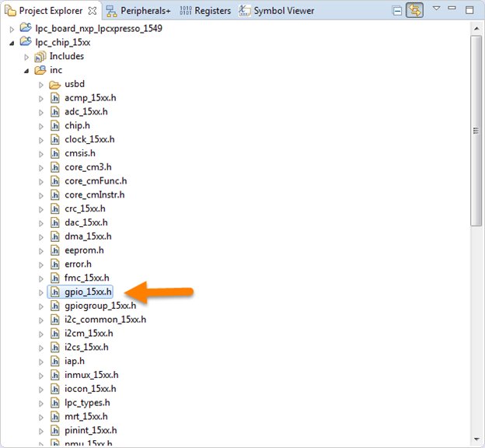Click the usbd folder icon
The width and height of the screenshot is (485, 448).
coord(54,85)
